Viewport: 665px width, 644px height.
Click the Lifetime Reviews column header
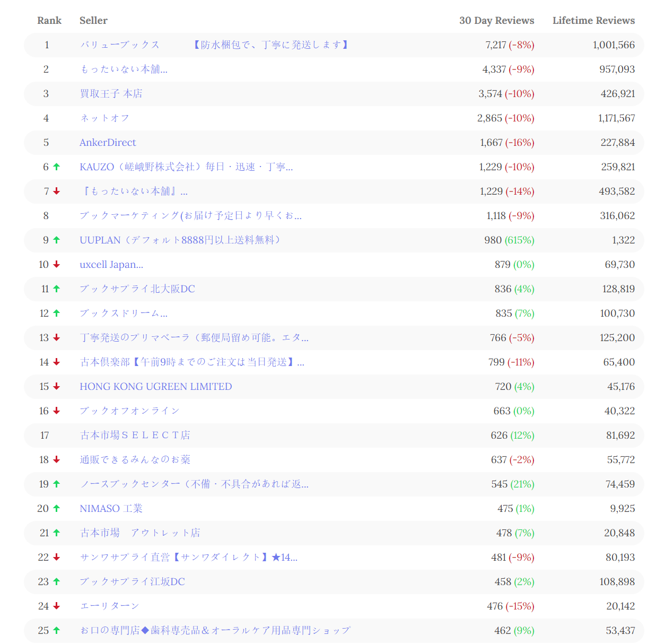coord(593,20)
